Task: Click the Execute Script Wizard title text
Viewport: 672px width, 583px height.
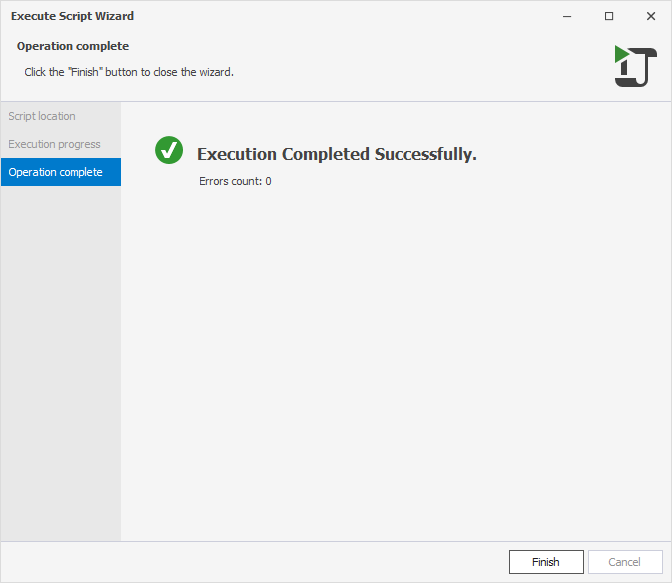Action: pyautogui.click(x=72, y=16)
